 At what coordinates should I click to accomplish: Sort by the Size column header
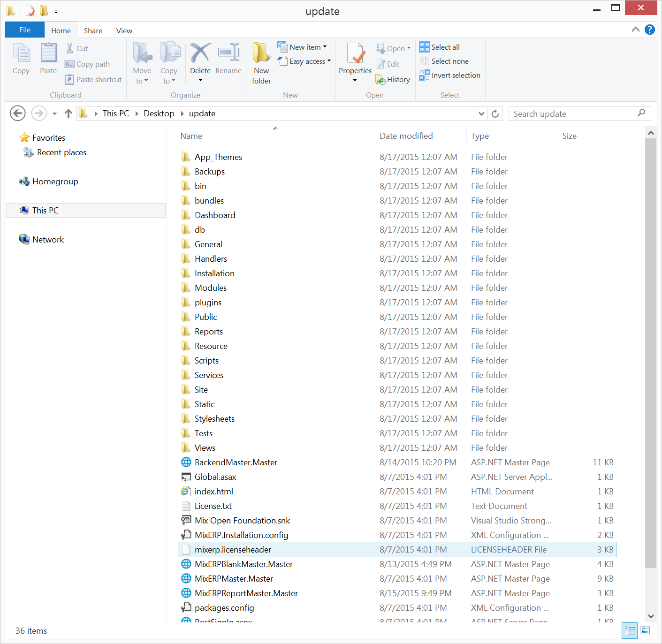point(589,136)
